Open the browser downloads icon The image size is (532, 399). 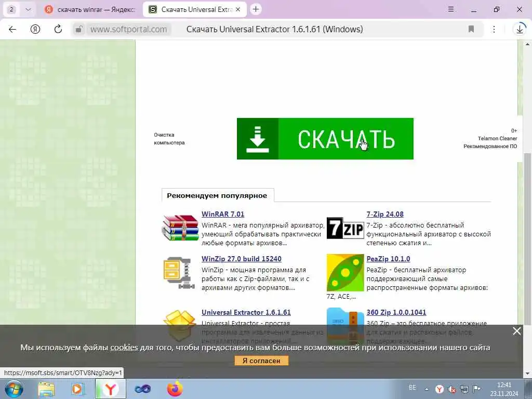(x=520, y=29)
